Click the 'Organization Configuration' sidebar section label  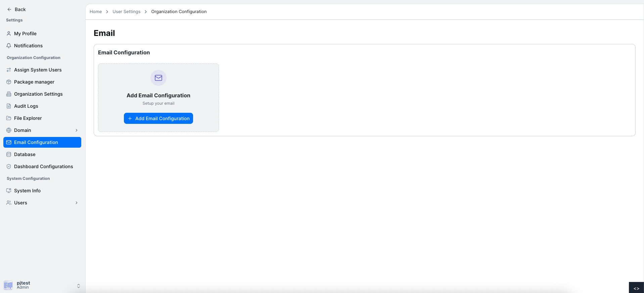(34, 58)
